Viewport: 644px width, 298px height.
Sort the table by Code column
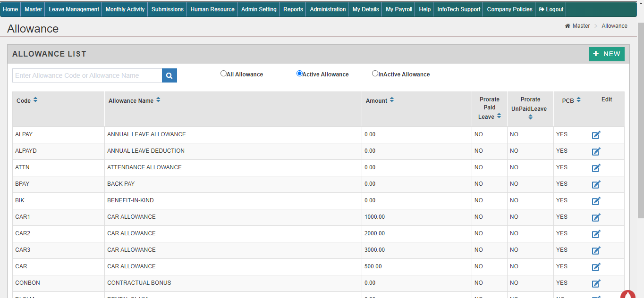pos(35,100)
